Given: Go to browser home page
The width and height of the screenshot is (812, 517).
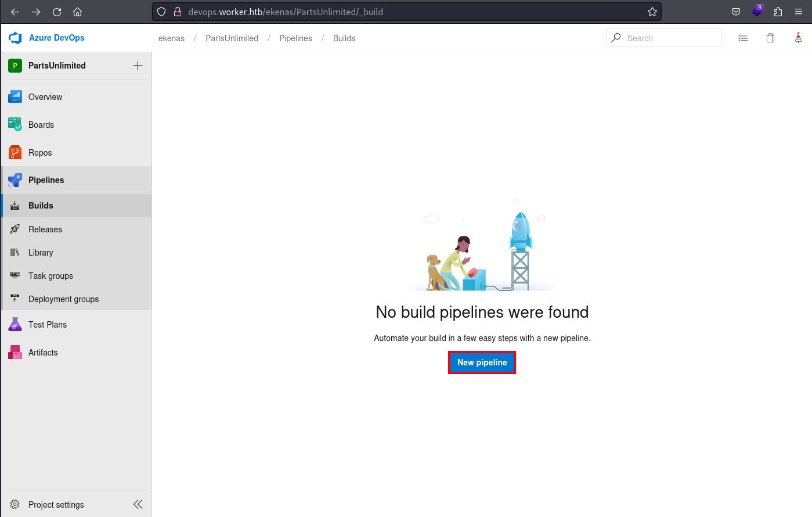Looking at the screenshot, I should coord(77,12).
